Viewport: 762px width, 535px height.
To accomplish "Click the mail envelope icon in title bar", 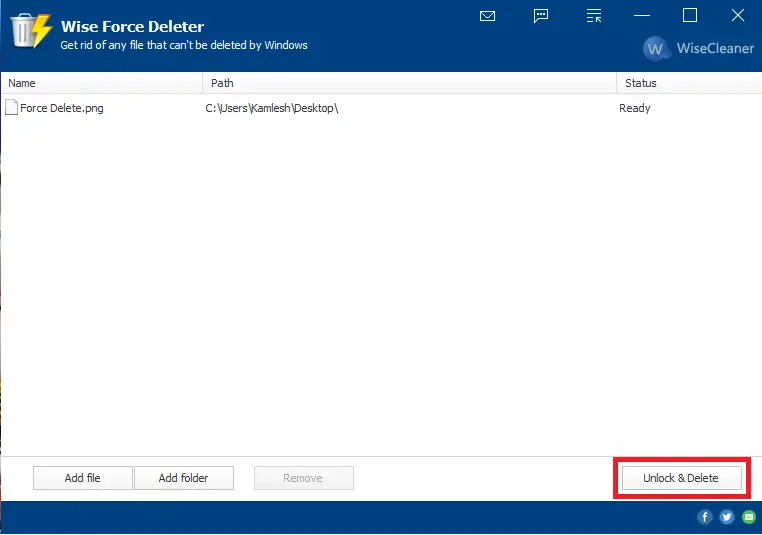I will click(x=487, y=16).
